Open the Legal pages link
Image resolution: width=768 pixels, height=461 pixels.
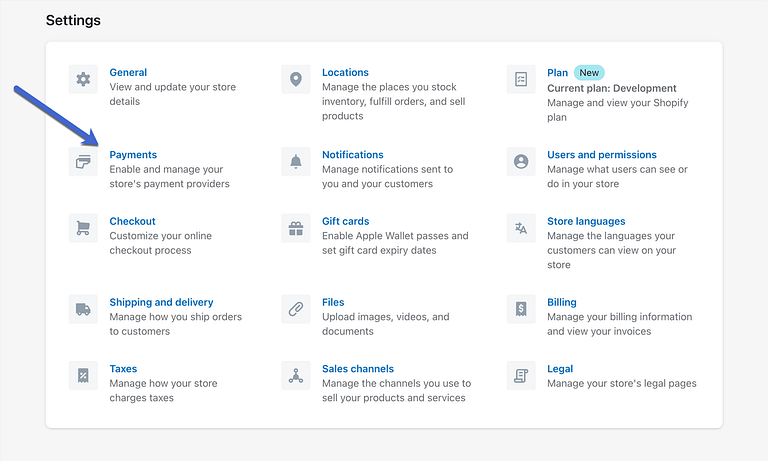[x=560, y=369]
